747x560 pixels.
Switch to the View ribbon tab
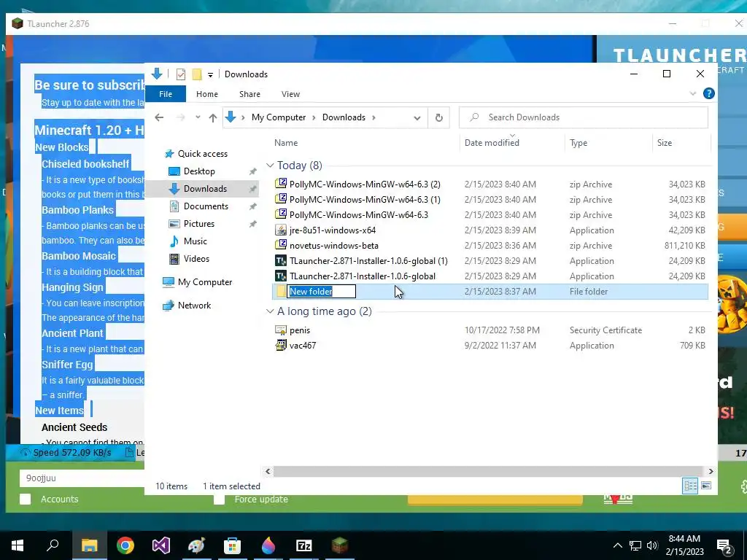point(290,94)
